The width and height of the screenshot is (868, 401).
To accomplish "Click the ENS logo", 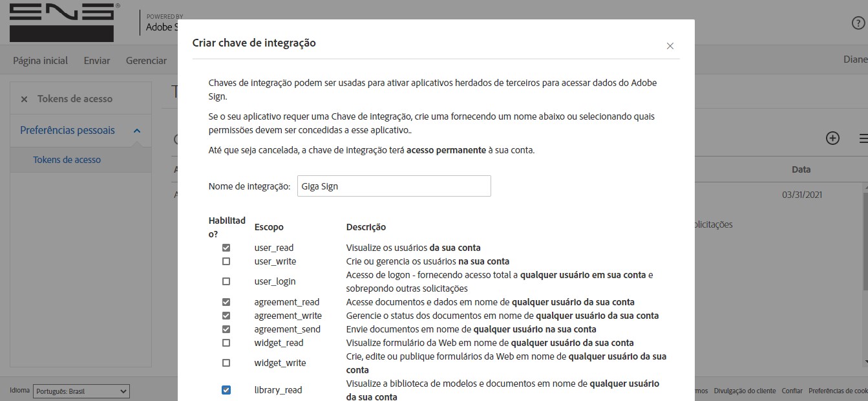I will click(x=64, y=23).
